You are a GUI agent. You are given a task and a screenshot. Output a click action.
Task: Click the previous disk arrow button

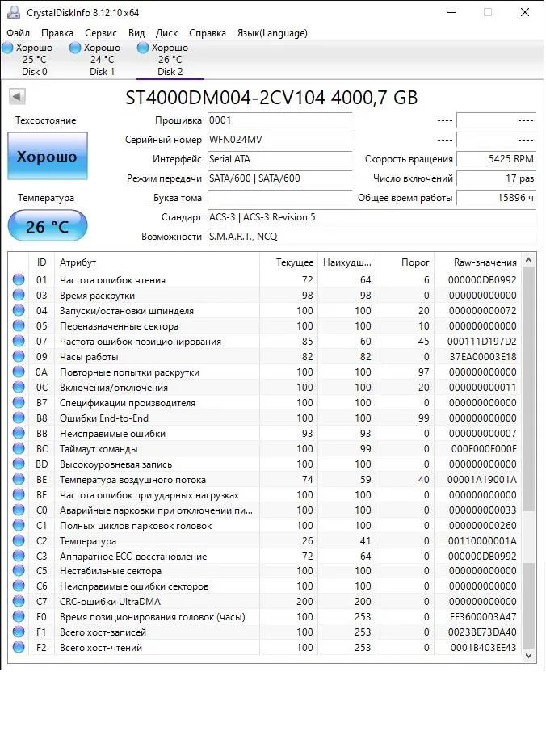point(17,96)
